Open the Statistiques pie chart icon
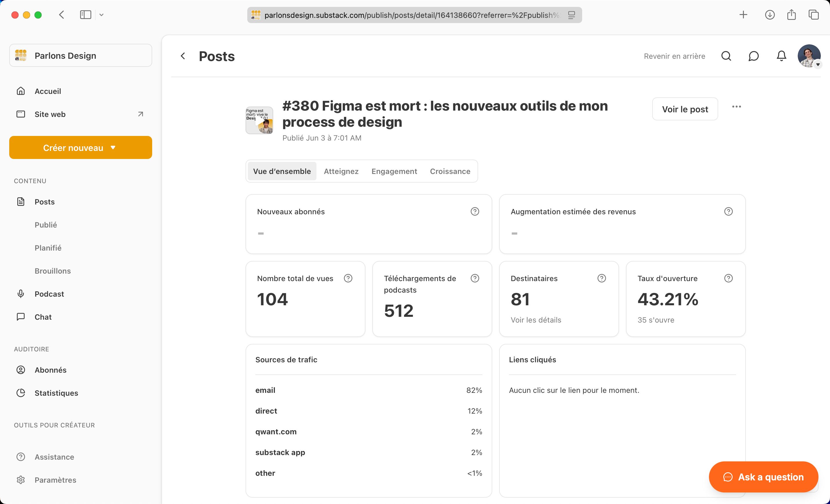 pos(21,393)
